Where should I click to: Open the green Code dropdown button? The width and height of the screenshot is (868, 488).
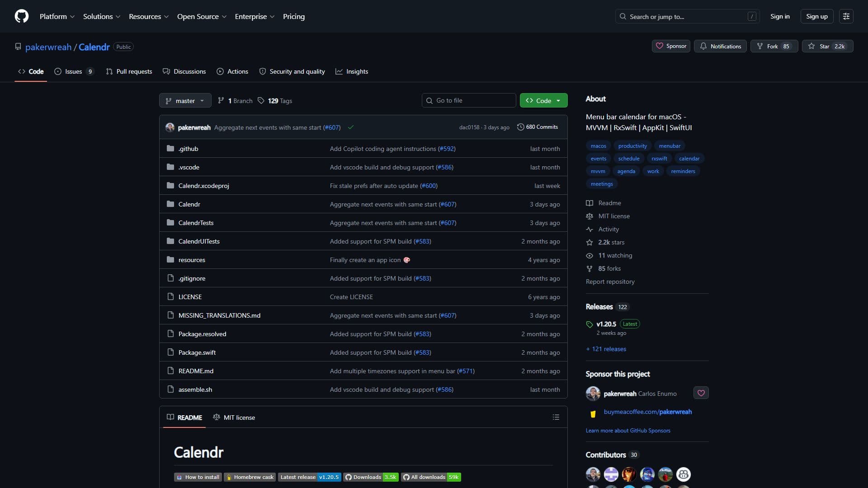543,100
